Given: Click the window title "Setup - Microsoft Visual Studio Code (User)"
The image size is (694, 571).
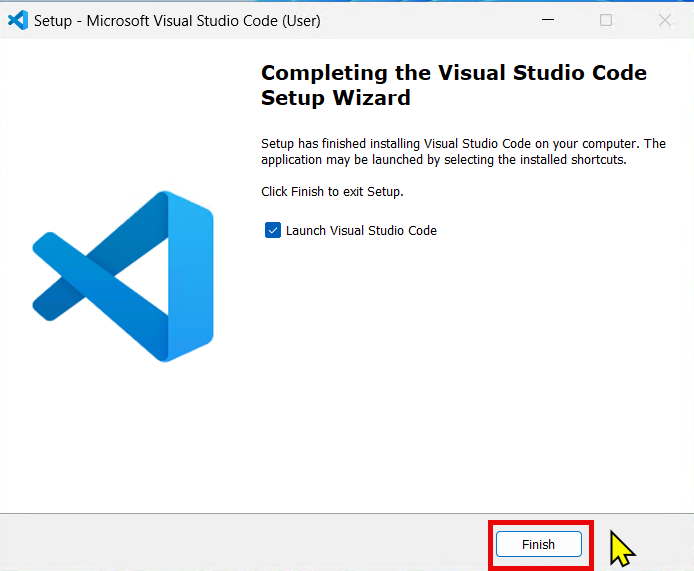Looking at the screenshot, I should 178,21.
